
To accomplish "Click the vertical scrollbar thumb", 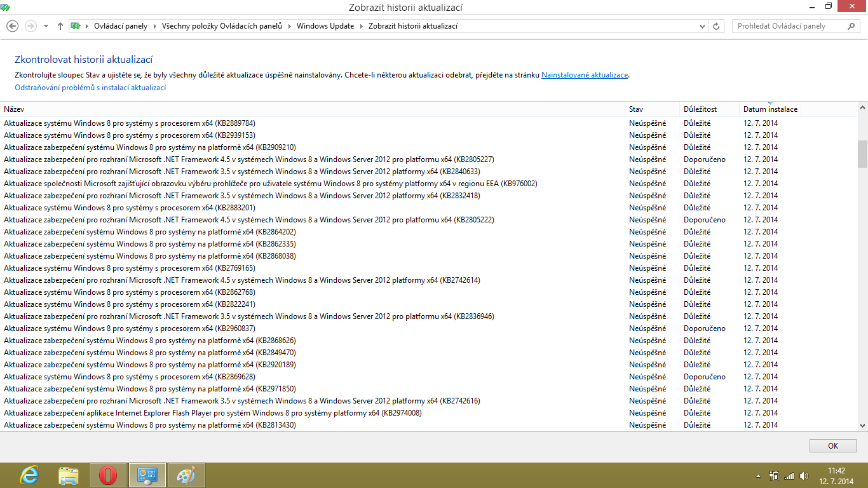I will tap(862, 153).
